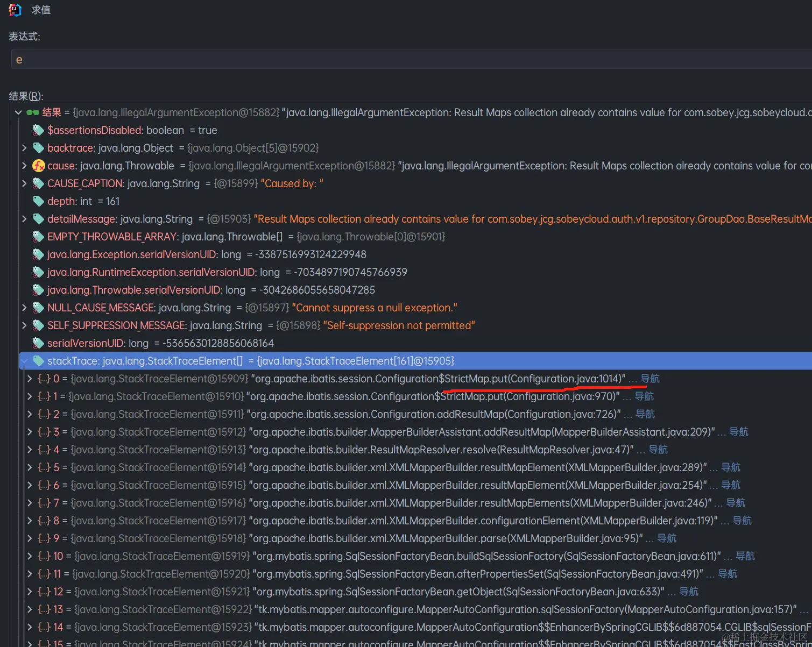Select the "Cannot suppress a null exception." value

[375, 308]
